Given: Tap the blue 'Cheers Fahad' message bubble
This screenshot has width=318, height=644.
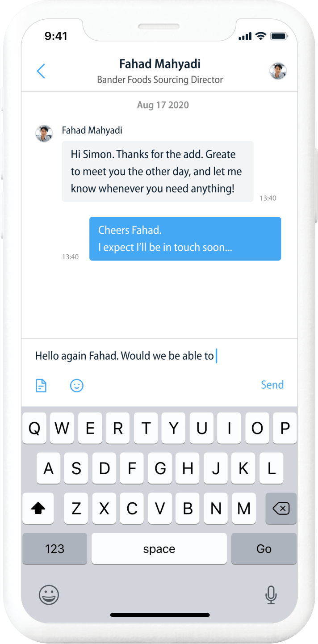Looking at the screenshot, I should tap(185, 239).
